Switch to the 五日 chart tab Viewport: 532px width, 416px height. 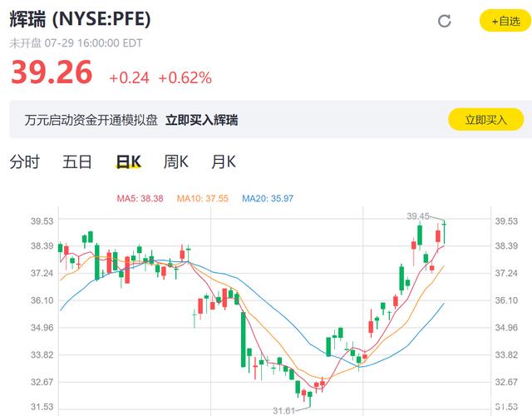tap(77, 161)
